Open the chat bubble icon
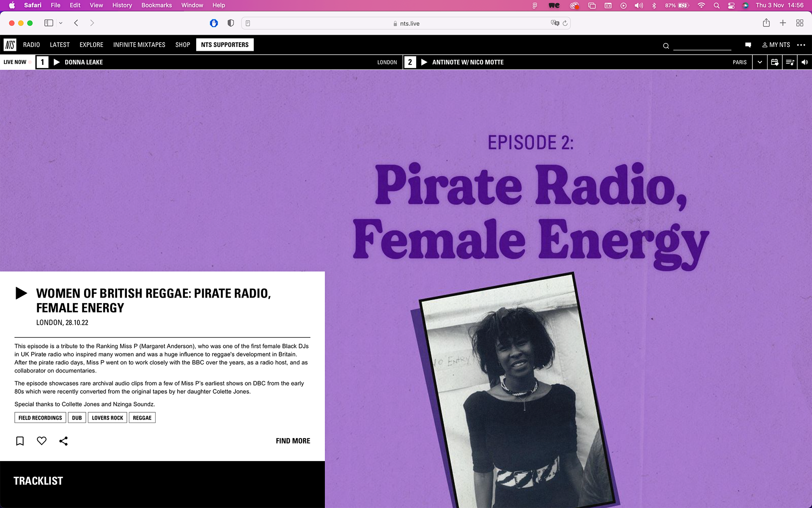The width and height of the screenshot is (812, 508). [748, 45]
